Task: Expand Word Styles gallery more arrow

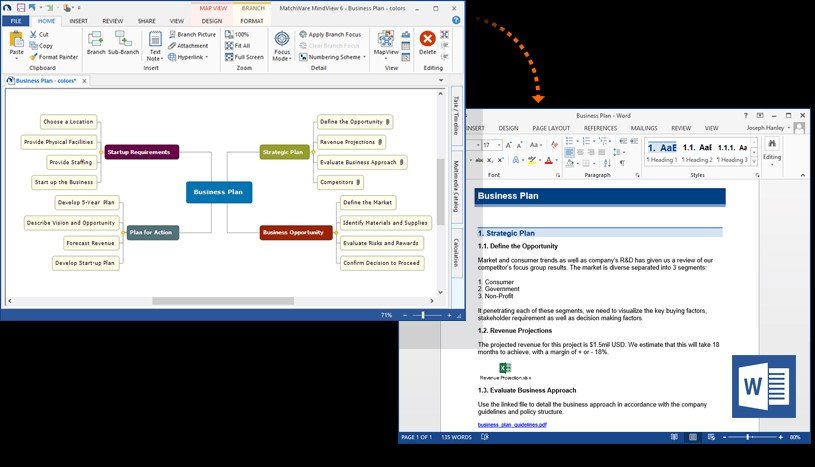Action: click(754, 161)
